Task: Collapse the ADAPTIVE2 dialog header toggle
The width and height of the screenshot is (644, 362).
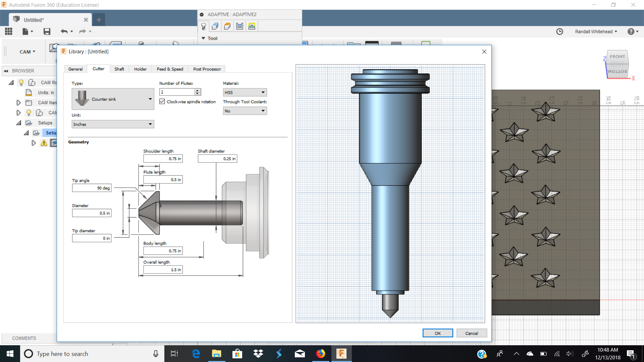Action: [x=202, y=14]
